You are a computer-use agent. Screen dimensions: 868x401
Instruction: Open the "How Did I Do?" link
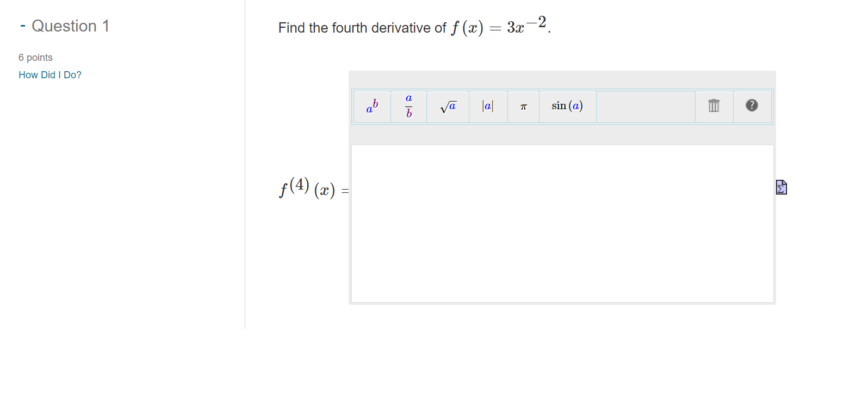point(50,74)
